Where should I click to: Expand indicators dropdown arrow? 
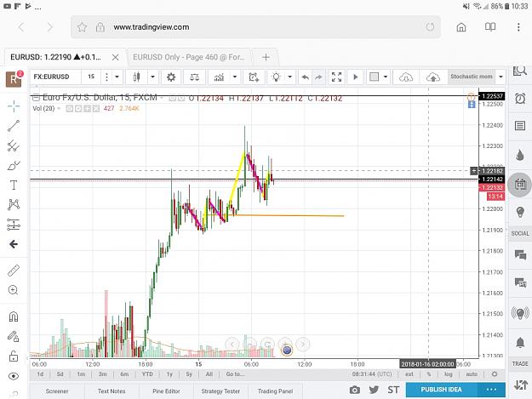235,77
